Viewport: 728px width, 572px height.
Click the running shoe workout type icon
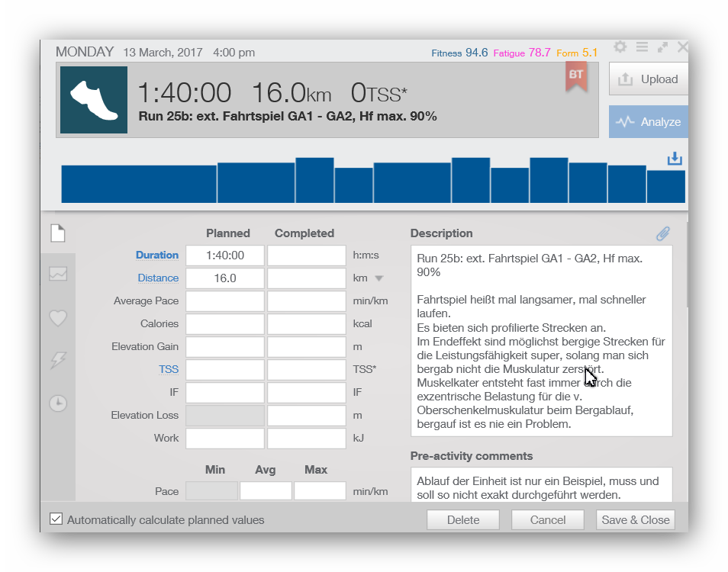(94, 100)
